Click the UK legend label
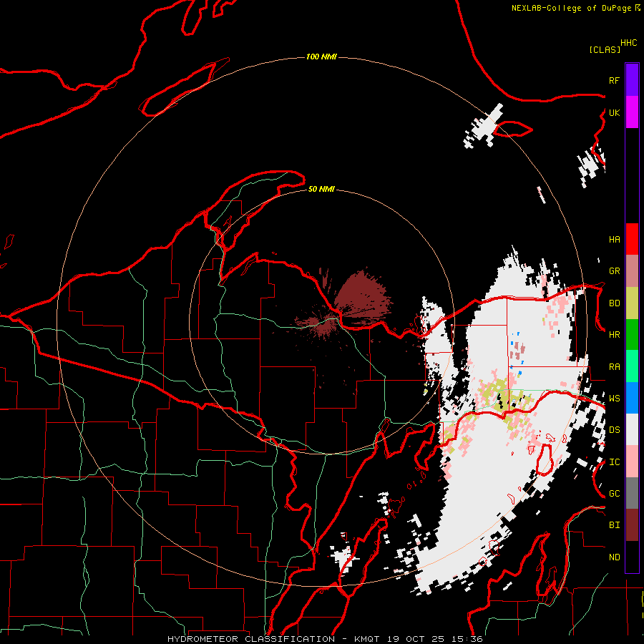Viewport: 644px width, 644px height. point(614,112)
